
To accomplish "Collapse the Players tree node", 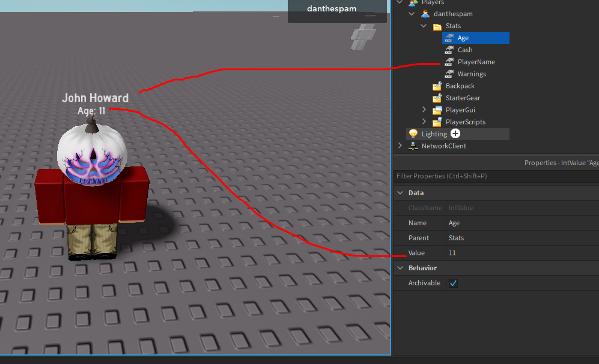I will click(x=400, y=2).
